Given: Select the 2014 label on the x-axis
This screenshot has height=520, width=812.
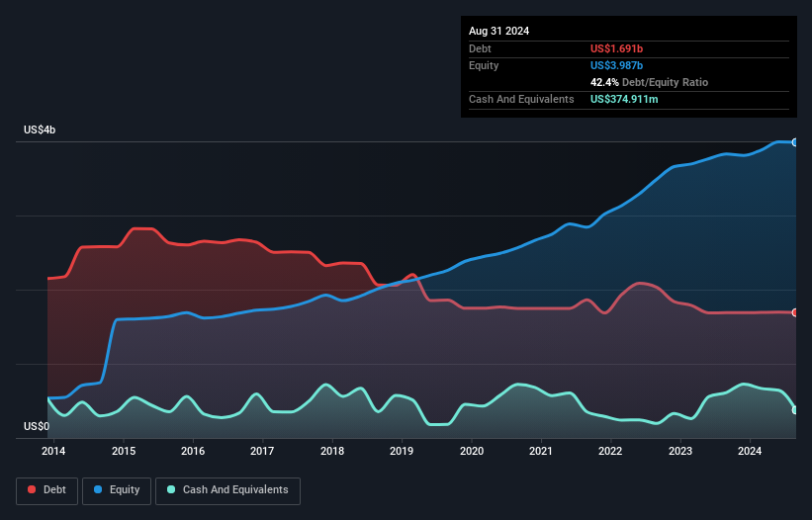Looking at the screenshot, I should [x=53, y=451].
